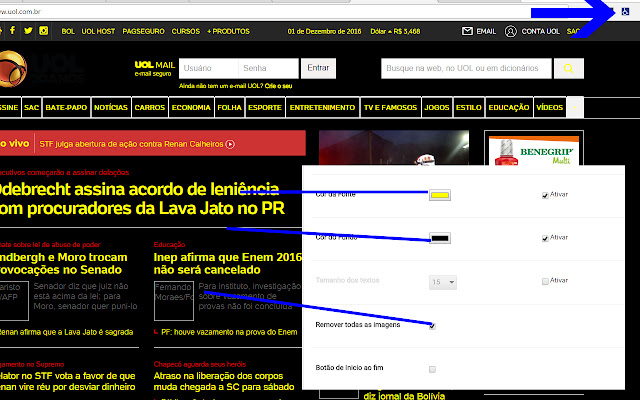Viewport: 640px width, 400px height.
Task: Open the JOGOS navigation tab
Action: coord(437,108)
